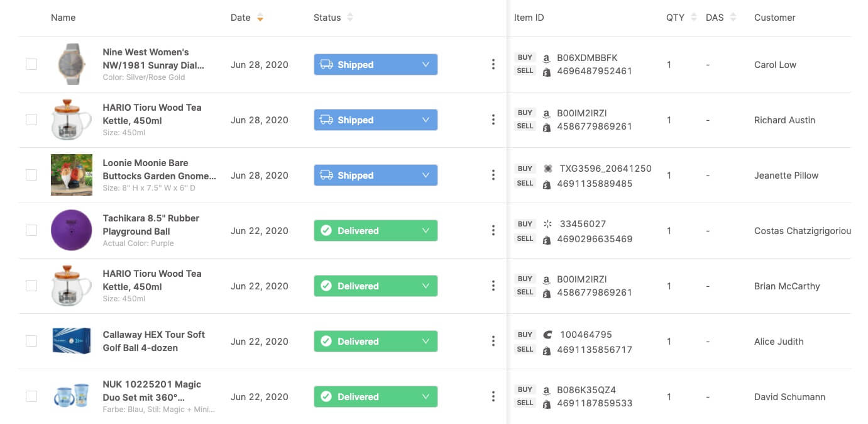Viewport: 868px width, 424px height.
Task: Open Delivered status dropdown for Alice Judith's order
Action: click(376, 341)
